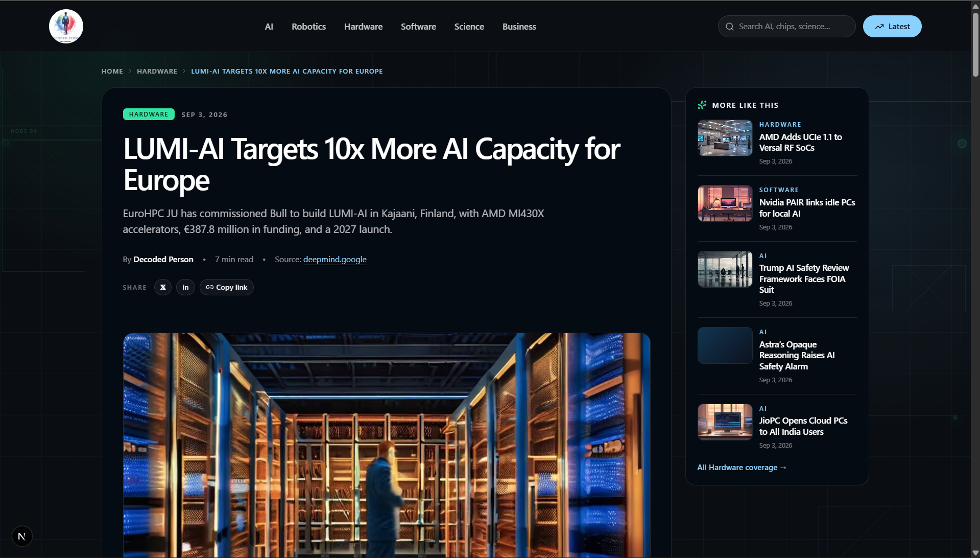
Task: Copy the article link
Action: (227, 287)
